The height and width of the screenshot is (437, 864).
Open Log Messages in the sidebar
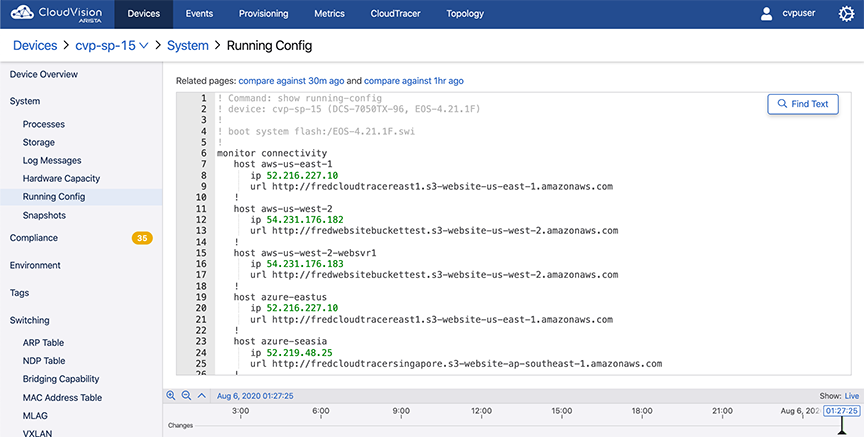coord(52,160)
